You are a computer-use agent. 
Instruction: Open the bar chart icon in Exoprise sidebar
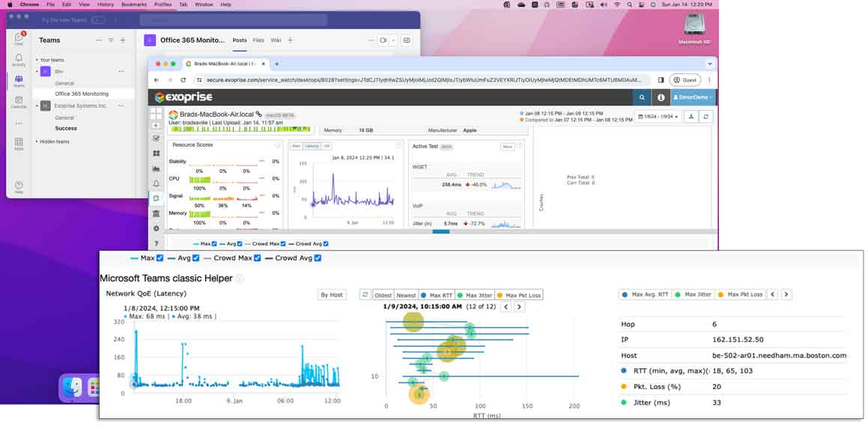point(156,168)
